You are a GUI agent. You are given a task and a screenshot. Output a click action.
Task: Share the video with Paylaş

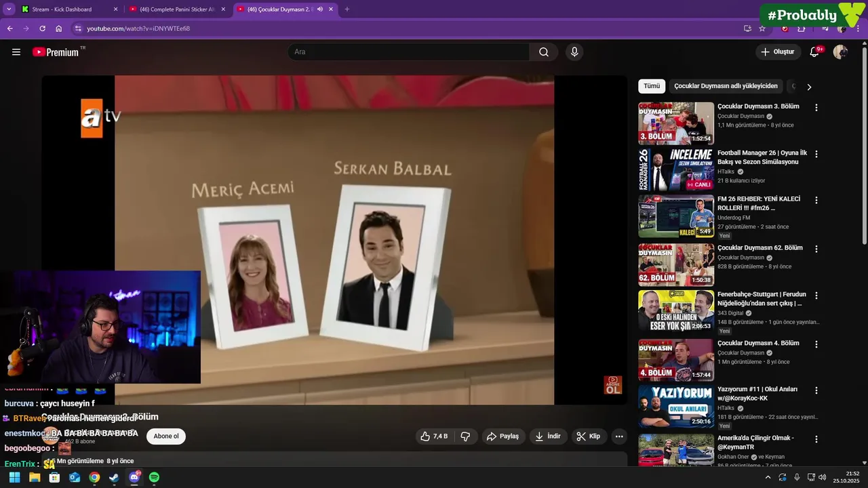(x=502, y=436)
